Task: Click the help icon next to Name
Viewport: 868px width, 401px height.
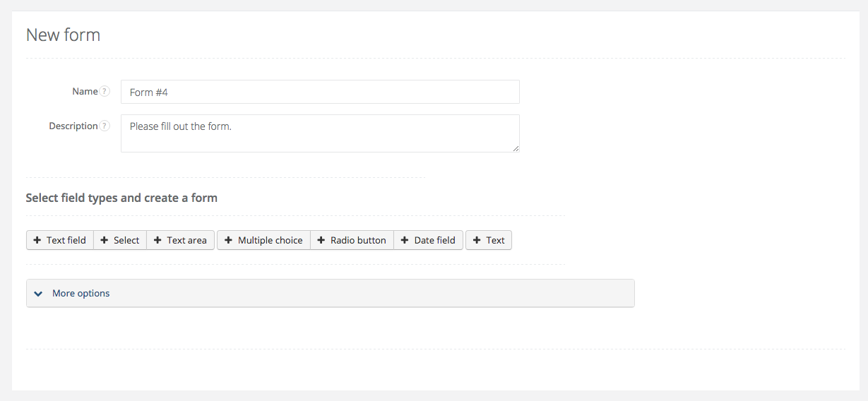Action: (x=105, y=91)
